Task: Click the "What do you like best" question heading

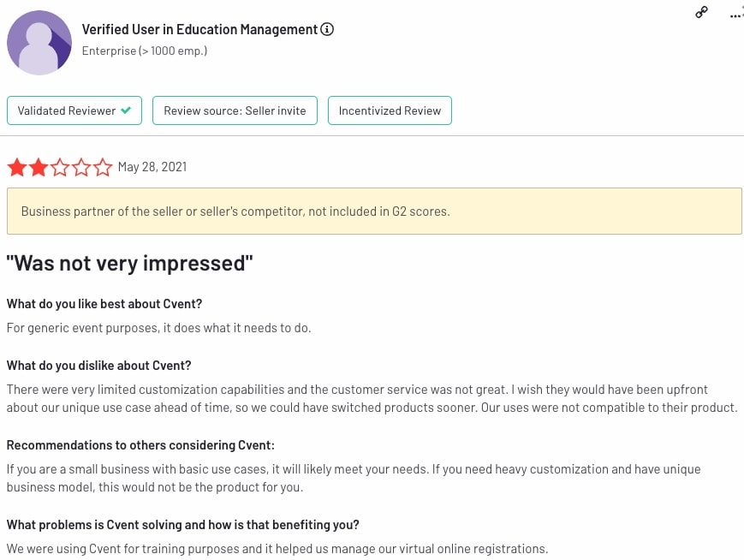Action: (104, 304)
